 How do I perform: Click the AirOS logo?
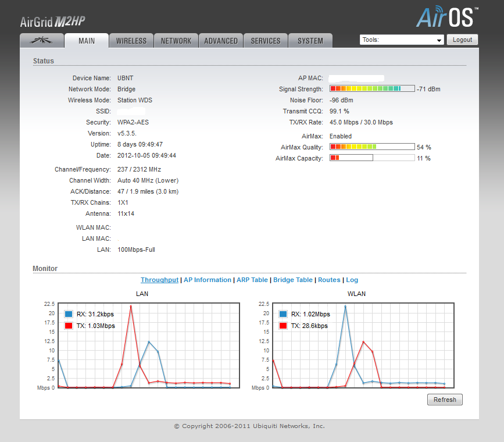(447, 17)
